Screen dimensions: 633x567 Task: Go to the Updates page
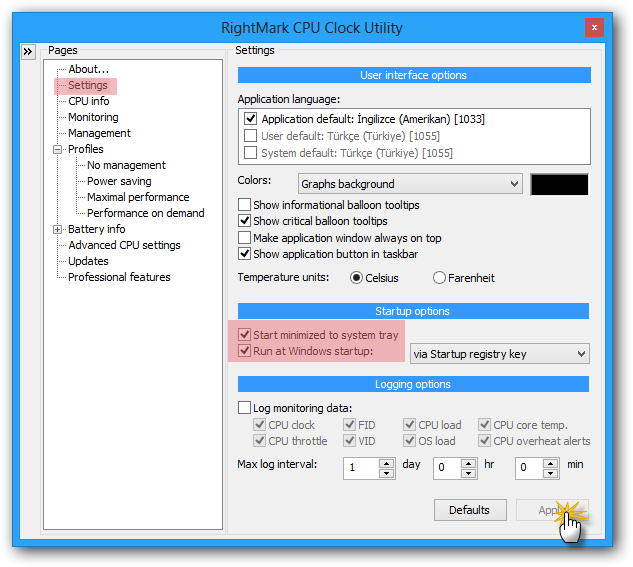pyautogui.click(x=88, y=261)
